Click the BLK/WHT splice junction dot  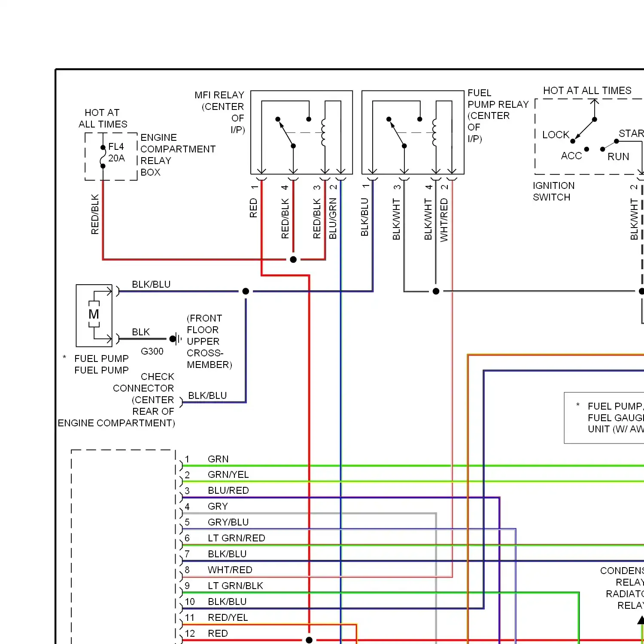point(436,291)
